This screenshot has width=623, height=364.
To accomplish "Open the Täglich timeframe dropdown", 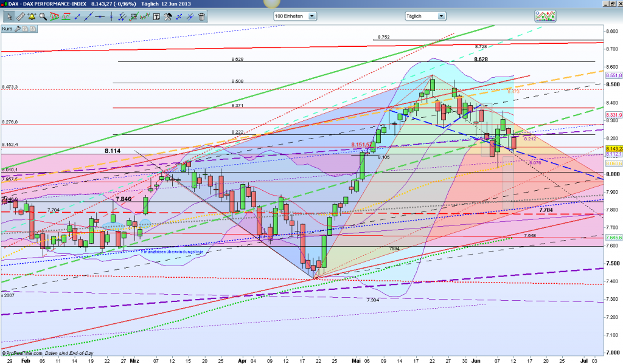I will point(425,16).
